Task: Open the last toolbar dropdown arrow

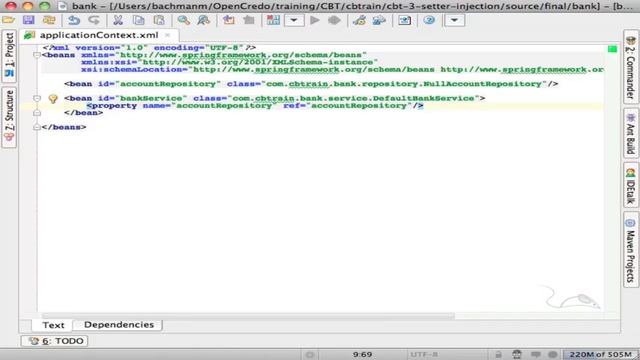Action: [454, 20]
